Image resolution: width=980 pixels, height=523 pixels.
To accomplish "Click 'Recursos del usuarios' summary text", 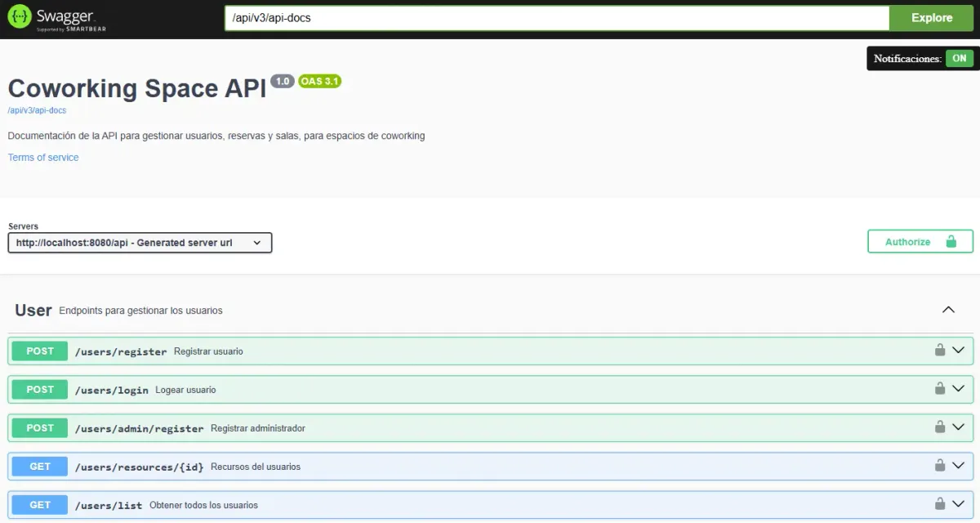I will [x=256, y=467].
